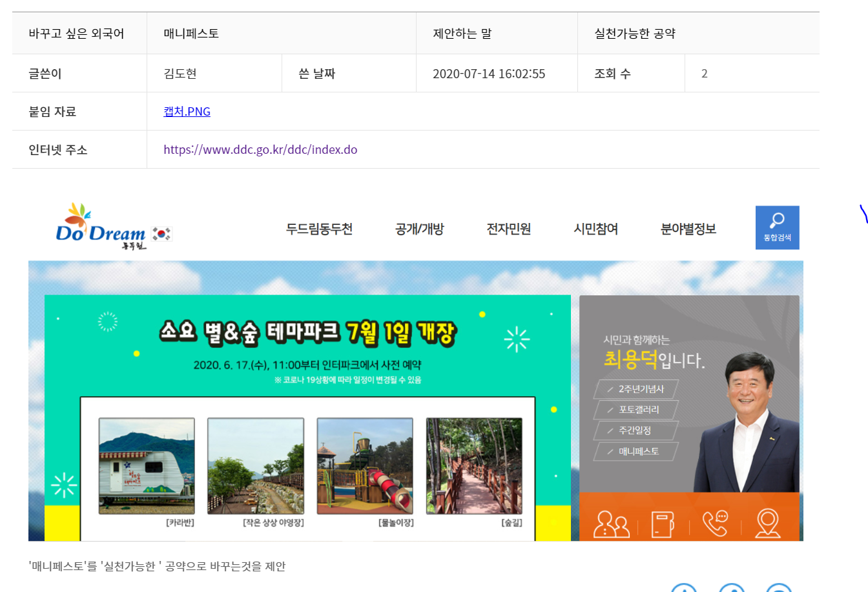Visit the ddc.go.kr index.do URL
The width and height of the screenshot is (868, 592).
click(x=260, y=149)
